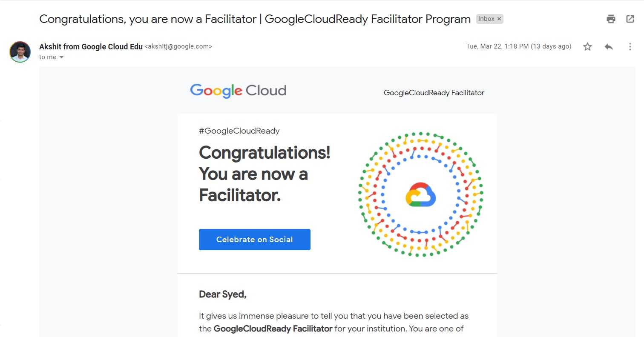
Task: Click the sender's profile picture
Action: (x=20, y=52)
